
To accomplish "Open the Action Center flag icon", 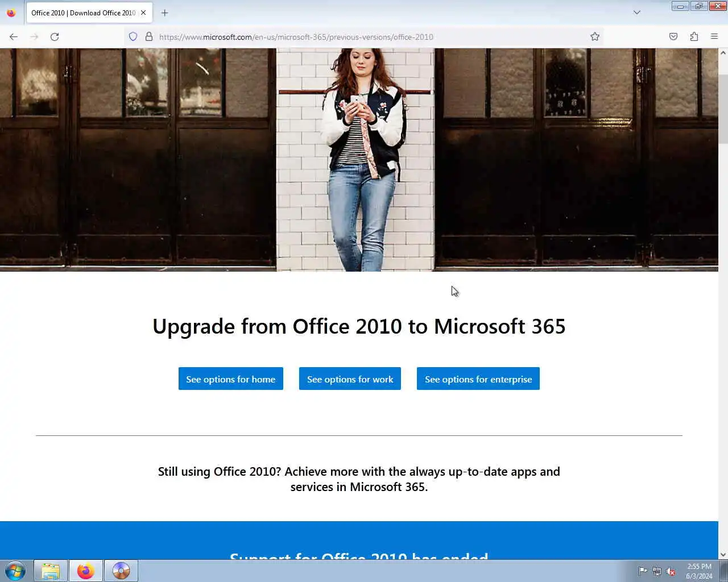I will 643,571.
